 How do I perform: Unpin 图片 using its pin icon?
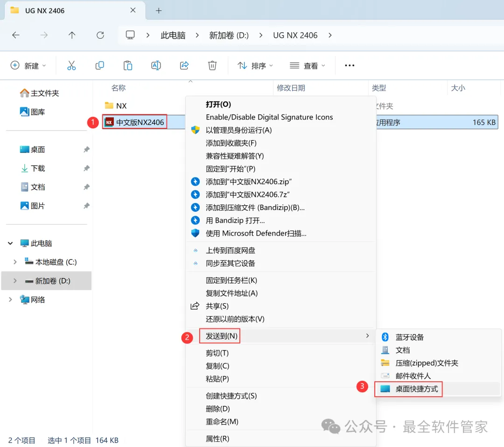[86, 206]
